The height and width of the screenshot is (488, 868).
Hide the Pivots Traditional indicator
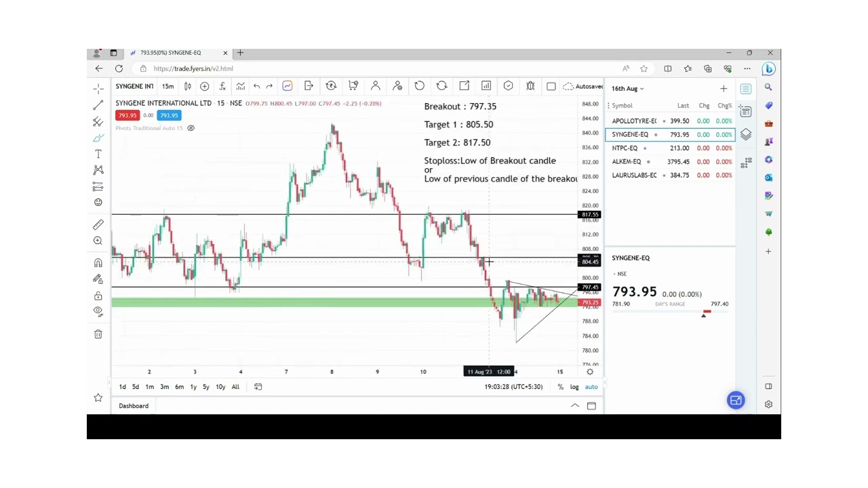pos(191,128)
